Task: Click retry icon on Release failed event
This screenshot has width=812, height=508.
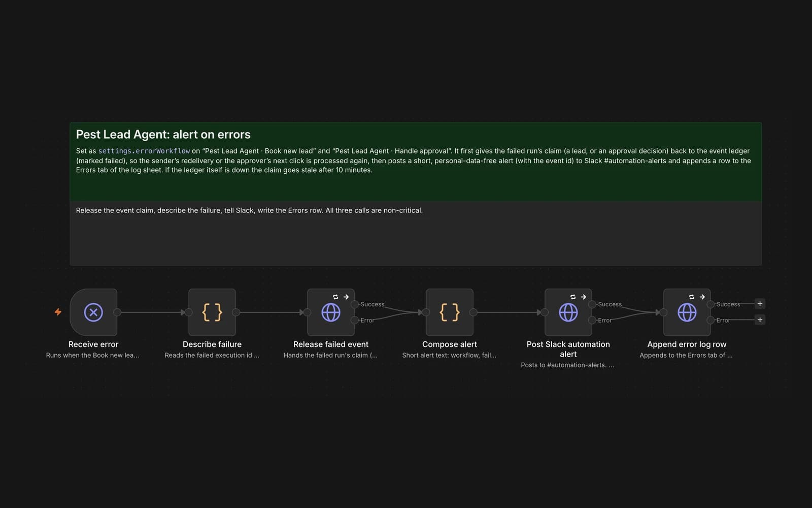Action: tap(335, 297)
